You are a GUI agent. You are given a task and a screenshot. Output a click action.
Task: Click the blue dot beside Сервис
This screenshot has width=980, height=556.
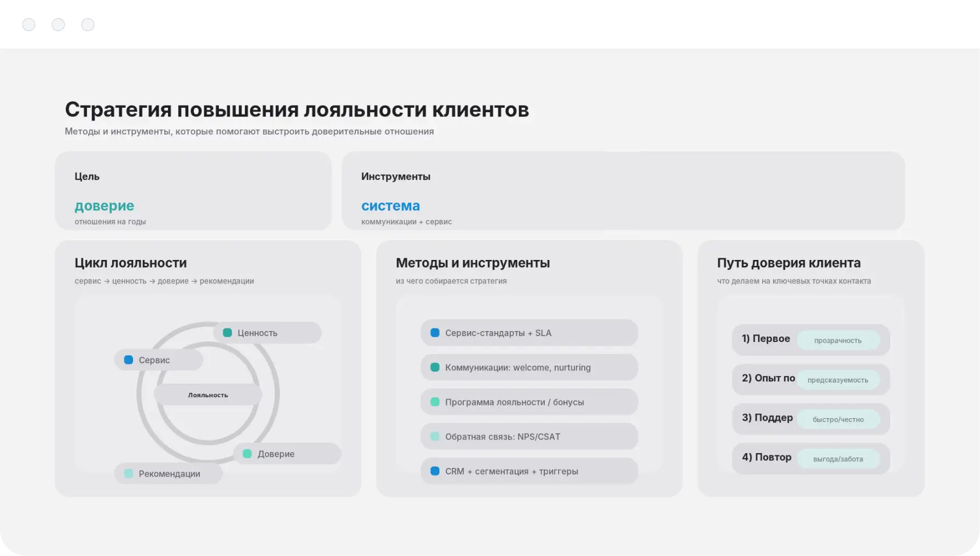coord(129,360)
